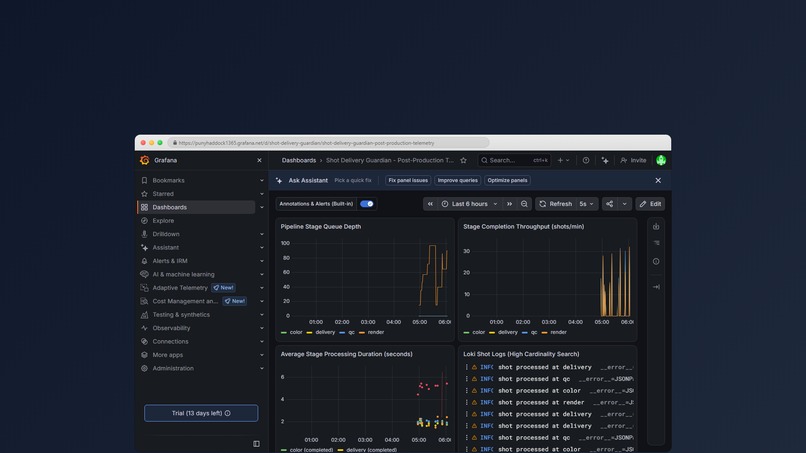Open the user profile avatar
The width and height of the screenshot is (806, 453).
(x=661, y=160)
